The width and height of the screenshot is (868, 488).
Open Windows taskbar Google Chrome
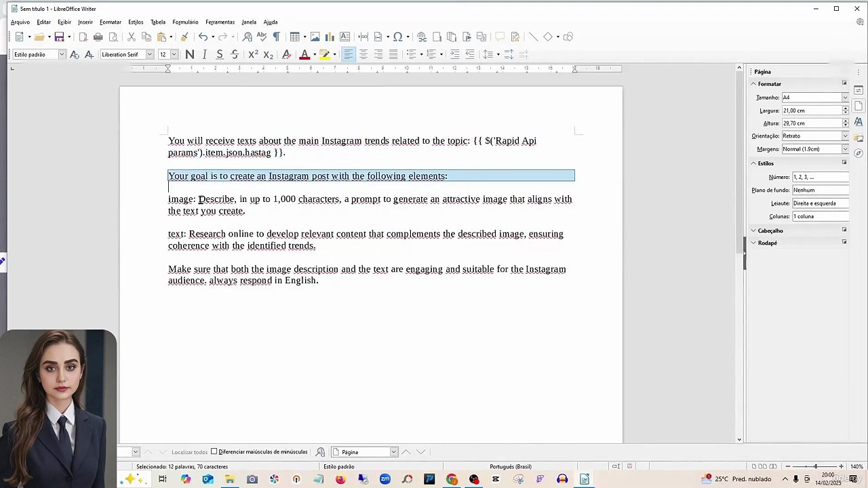click(452, 479)
